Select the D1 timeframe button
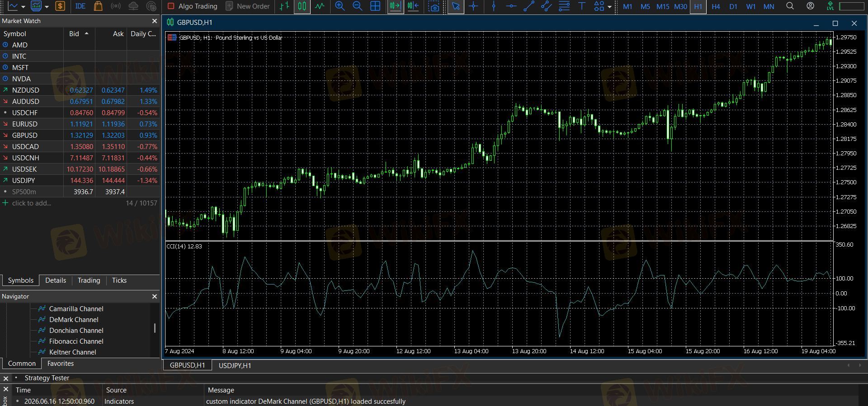The height and width of the screenshot is (406, 868). pos(733,6)
